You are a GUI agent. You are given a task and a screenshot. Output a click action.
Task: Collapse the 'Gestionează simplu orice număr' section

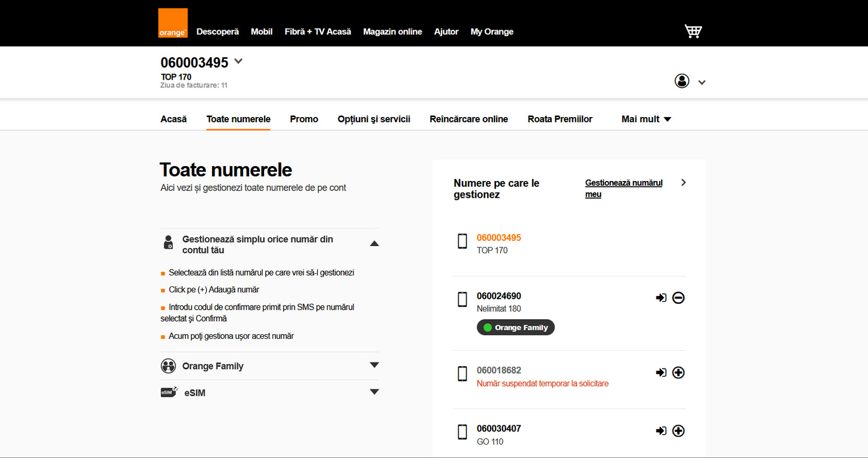pyautogui.click(x=374, y=244)
